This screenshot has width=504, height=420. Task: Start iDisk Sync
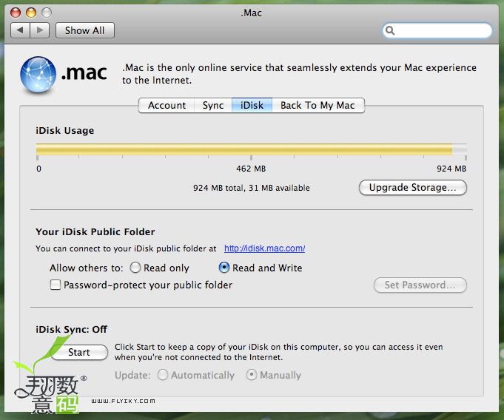79,352
